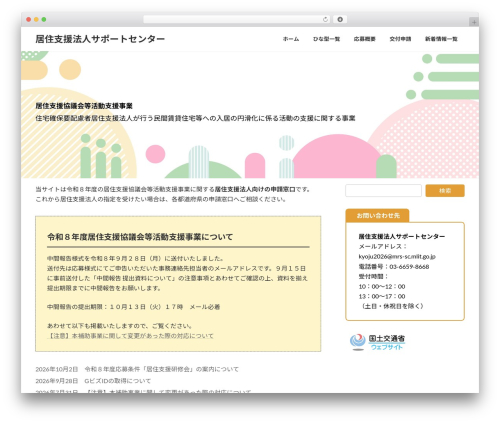
Task: Click the お問い合わせ先 tab header
Action: point(377,216)
